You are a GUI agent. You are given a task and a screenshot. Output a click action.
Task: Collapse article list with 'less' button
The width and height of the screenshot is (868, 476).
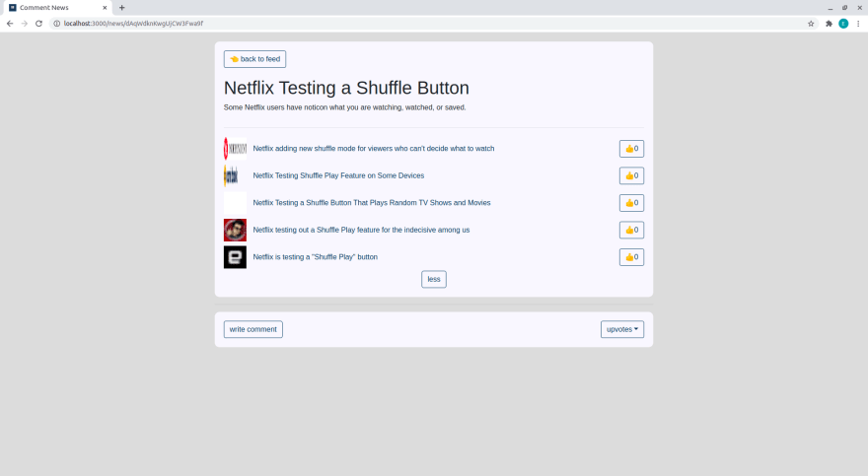[x=434, y=279]
